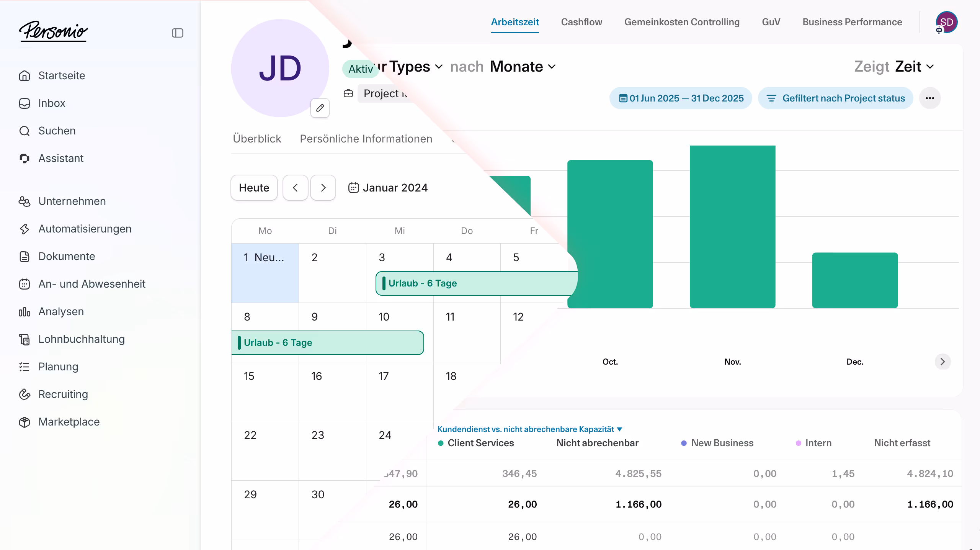Image resolution: width=980 pixels, height=550 pixels.
Task: Click the pencil to edit the profile photo
Action: 320,108
